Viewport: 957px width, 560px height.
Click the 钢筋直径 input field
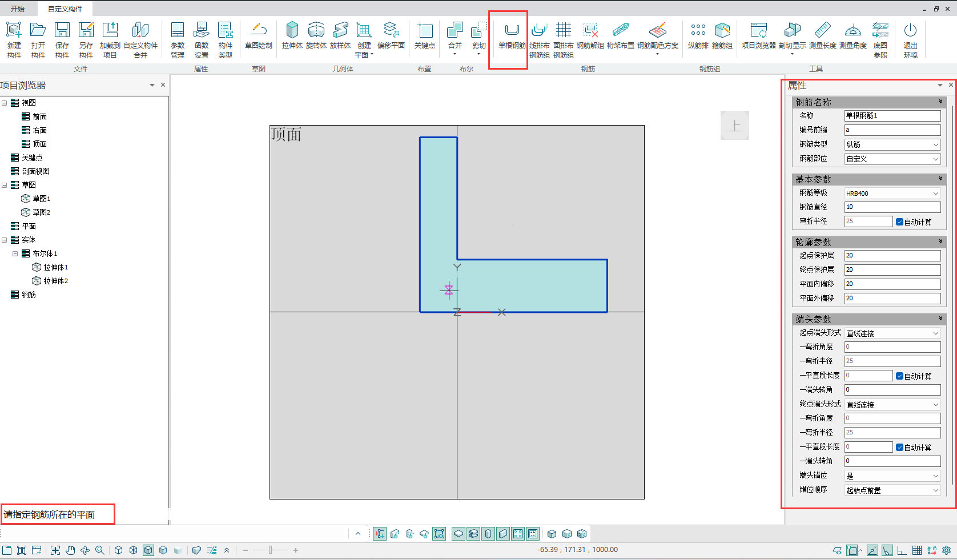[892, 207]
